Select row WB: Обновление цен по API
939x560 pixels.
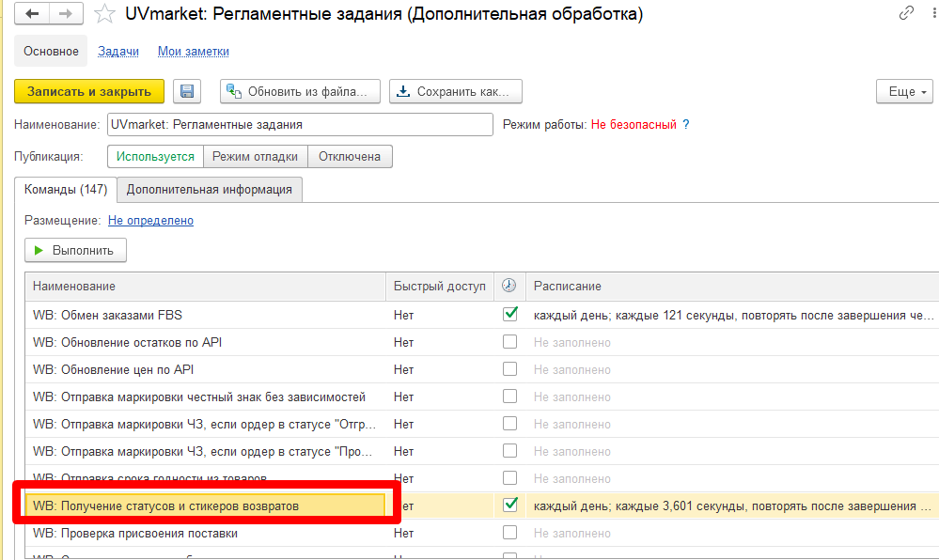[482, 369]
